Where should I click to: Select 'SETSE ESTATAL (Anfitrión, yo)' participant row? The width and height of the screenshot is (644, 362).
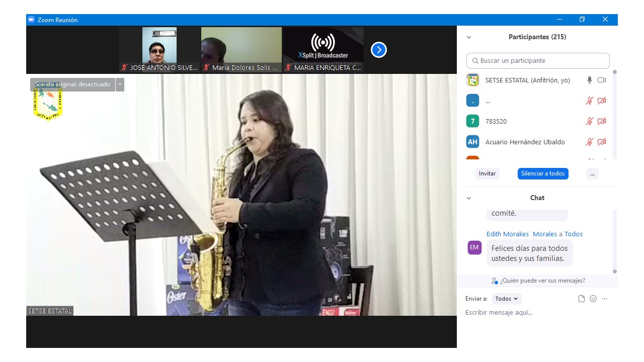536,80
